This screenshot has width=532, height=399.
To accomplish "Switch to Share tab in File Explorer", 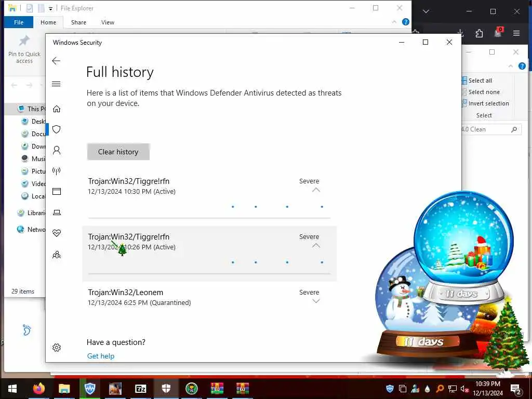I will click(x=78, y=22).
